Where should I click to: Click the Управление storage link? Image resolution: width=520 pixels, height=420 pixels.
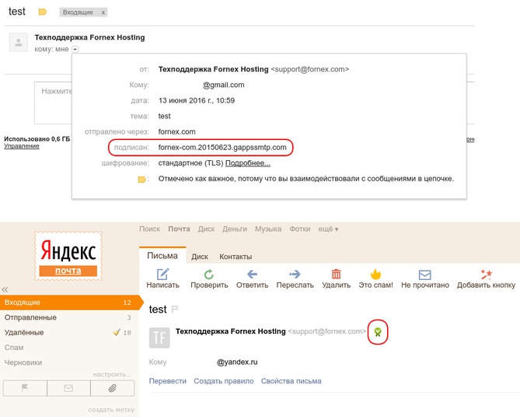[22, 146]
